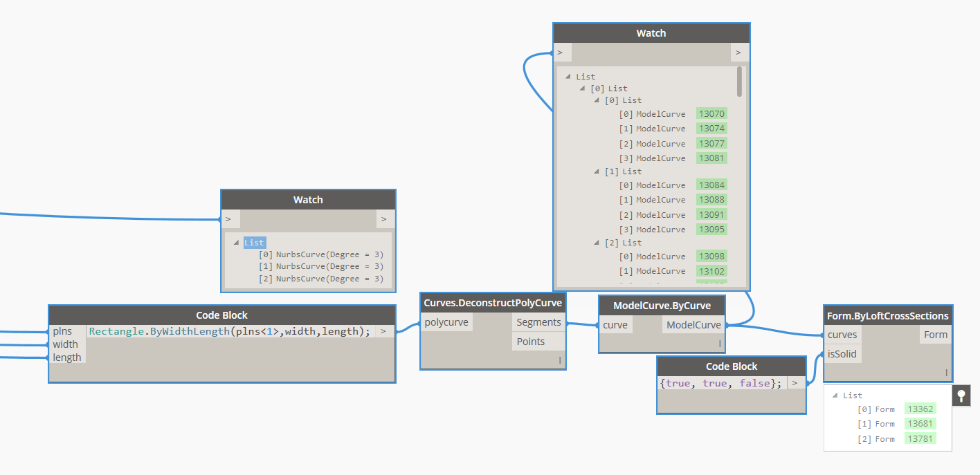Click lacing indicator on ModelCurve.ByCurve node
Screen dimensions: 980x475
point(720,344)
